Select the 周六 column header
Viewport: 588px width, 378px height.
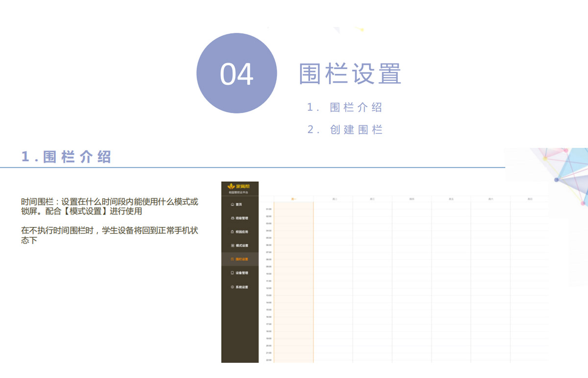(x=490, y=199)
